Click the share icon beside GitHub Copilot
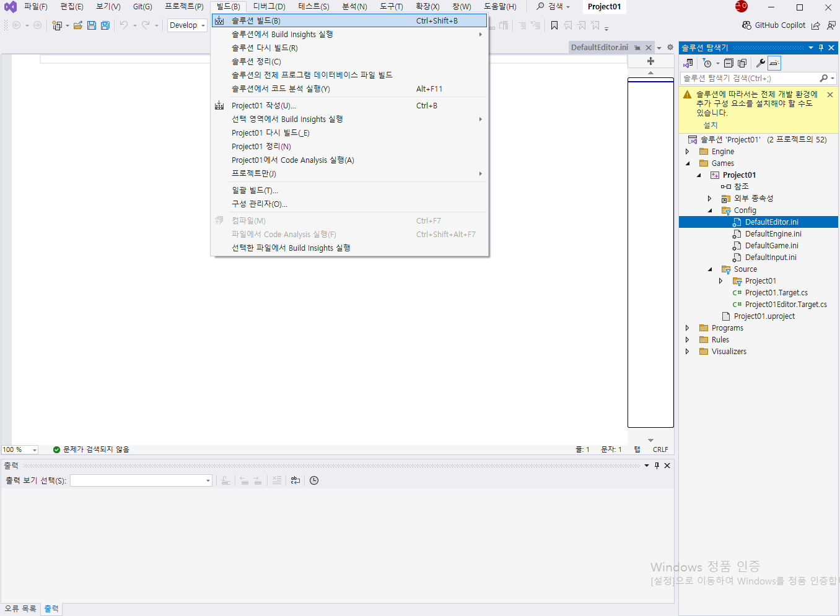 pos(816,25)
